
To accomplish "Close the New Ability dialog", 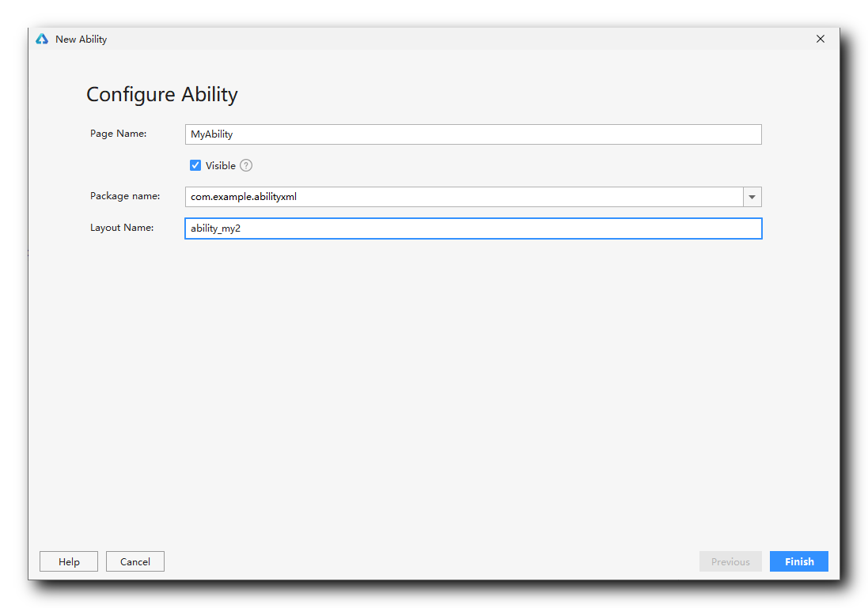I will pos(821,39).
